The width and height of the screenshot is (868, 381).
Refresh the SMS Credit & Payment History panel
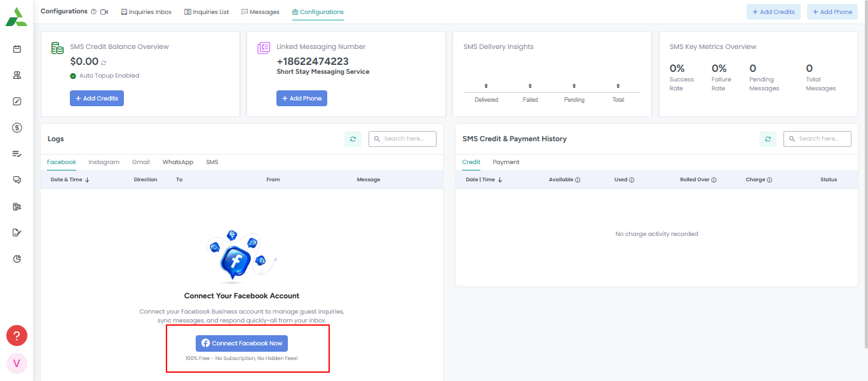(x=768, y=139)
